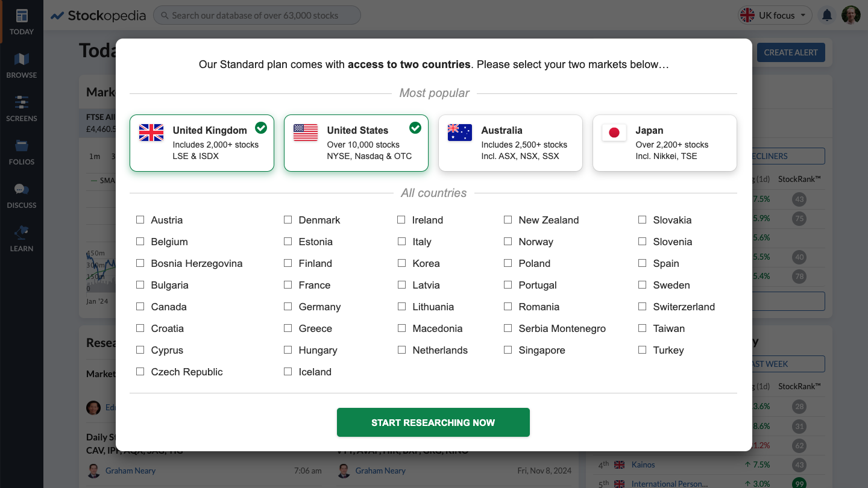Viewport: 868px width, 488px height.
Task: Open user profile avatar menu
Action: pos(851,15)
